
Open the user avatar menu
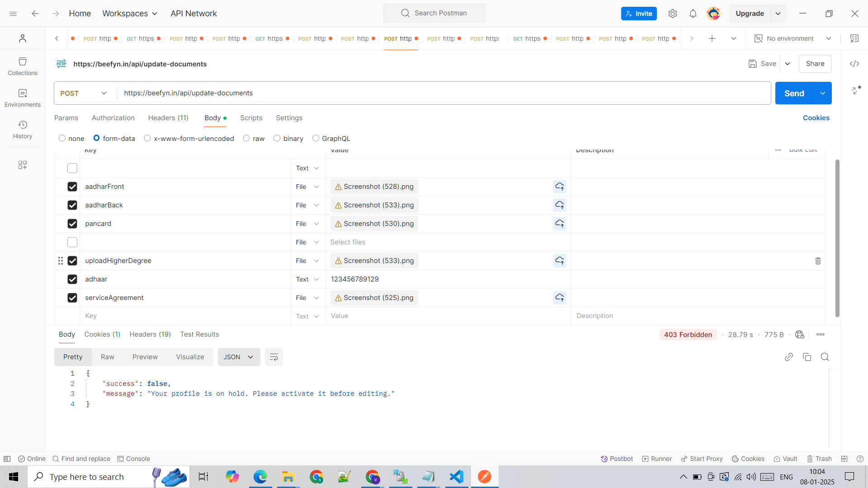pos(713,14)
